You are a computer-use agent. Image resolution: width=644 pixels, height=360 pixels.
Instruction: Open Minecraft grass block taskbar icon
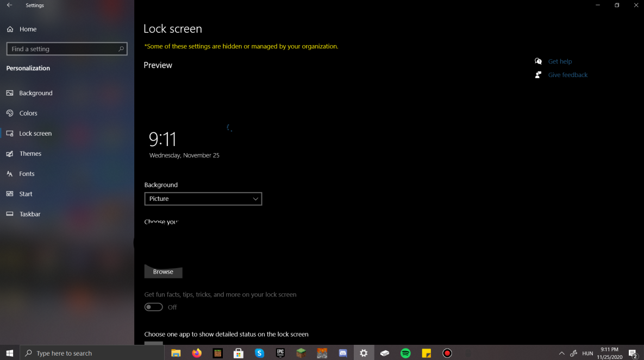tap(301, 353)
